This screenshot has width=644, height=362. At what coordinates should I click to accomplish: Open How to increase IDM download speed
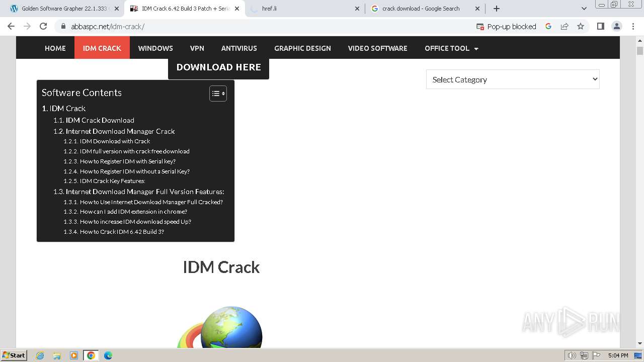pyautogui.click(x=127, y=222)
